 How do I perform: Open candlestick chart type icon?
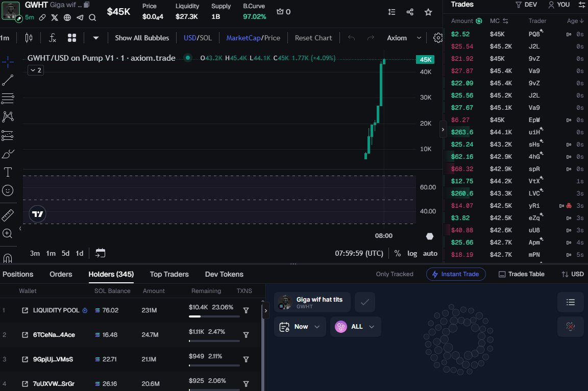click(29, 38)
